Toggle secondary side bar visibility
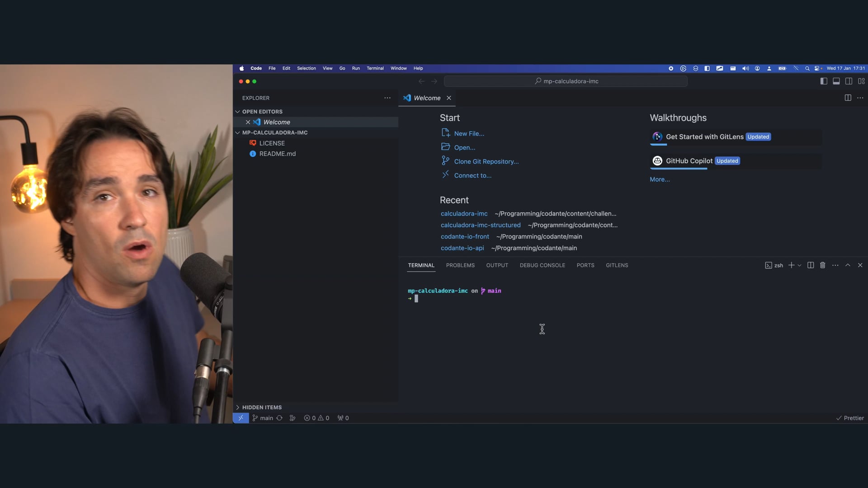 849,81
